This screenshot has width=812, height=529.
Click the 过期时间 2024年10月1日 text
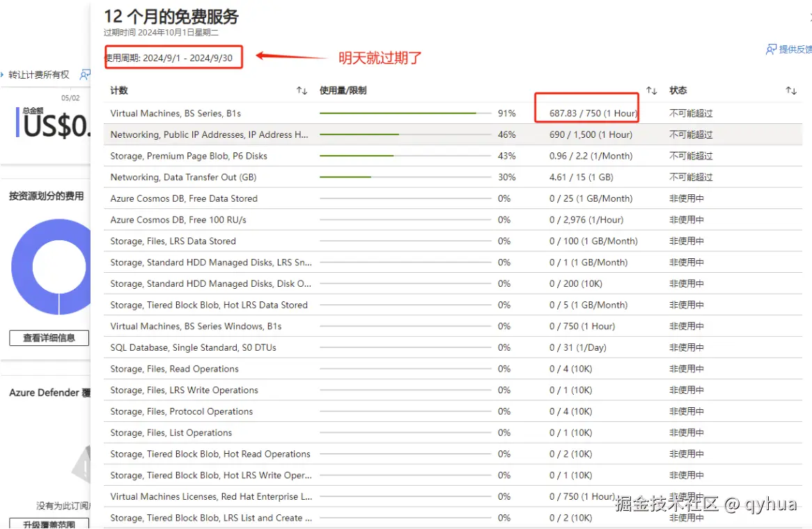coord(161,32)
